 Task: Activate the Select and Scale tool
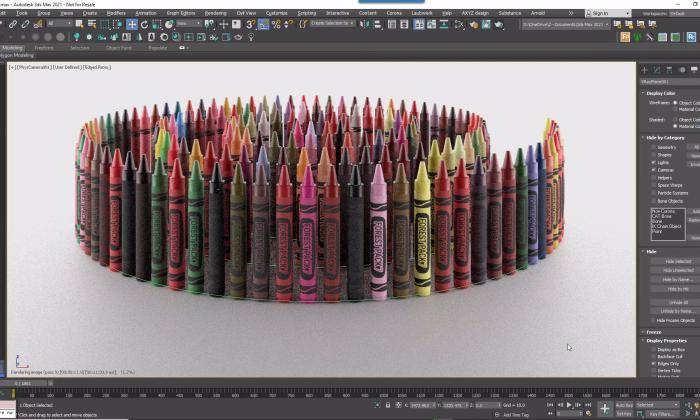157,24
